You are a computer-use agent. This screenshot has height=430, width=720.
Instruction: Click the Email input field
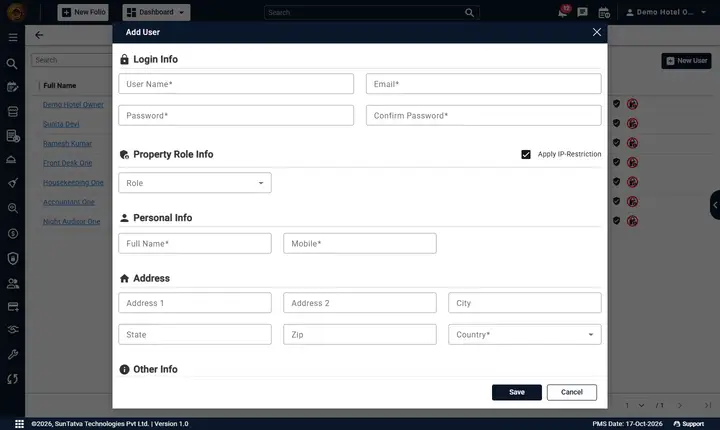pyautogui.click(x=484, y=84)
